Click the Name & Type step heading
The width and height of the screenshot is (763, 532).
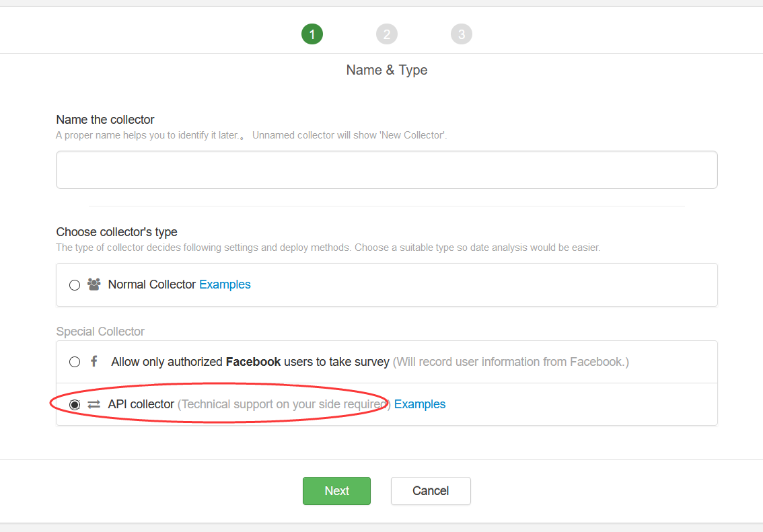[387, 70]
